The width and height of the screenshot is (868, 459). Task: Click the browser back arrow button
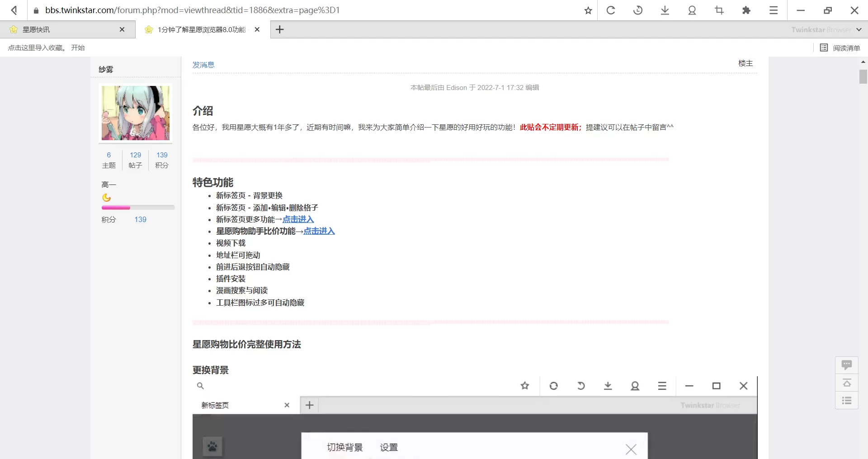tap(14, 10)
